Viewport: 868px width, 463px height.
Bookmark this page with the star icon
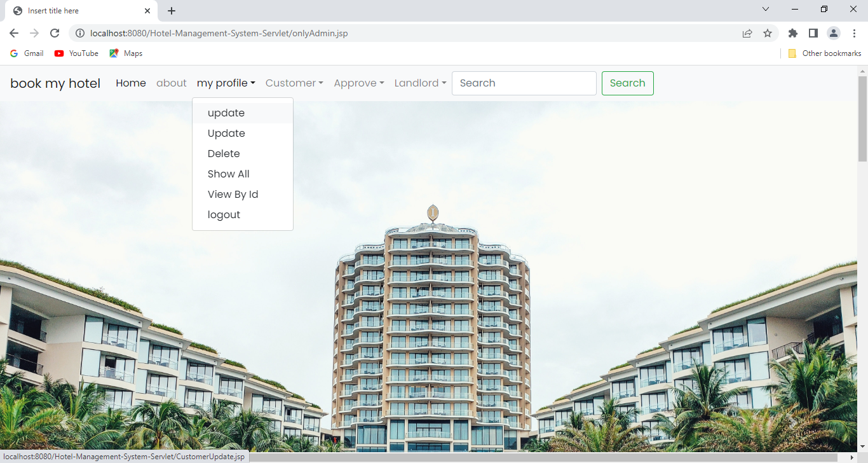tap(768, 33)
